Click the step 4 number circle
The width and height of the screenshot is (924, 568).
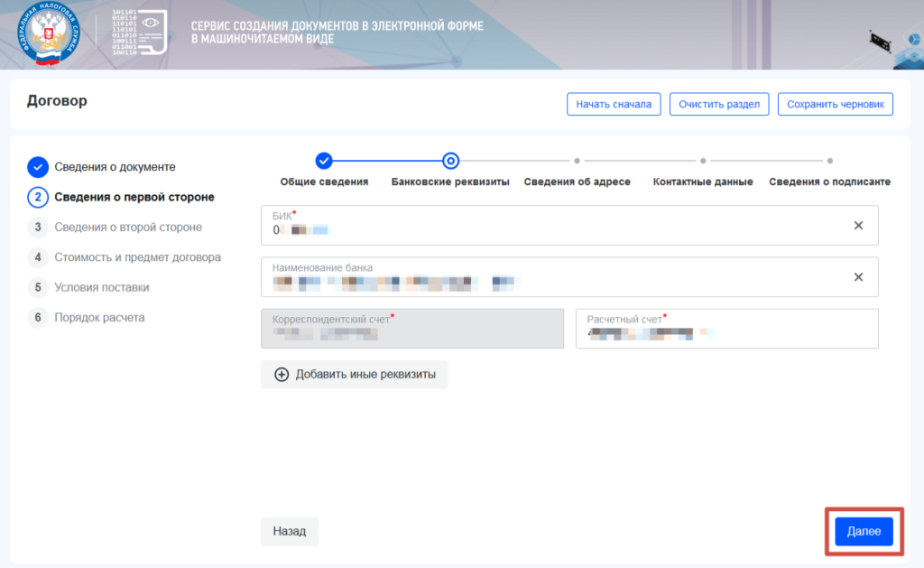click(x=38, y=257)
